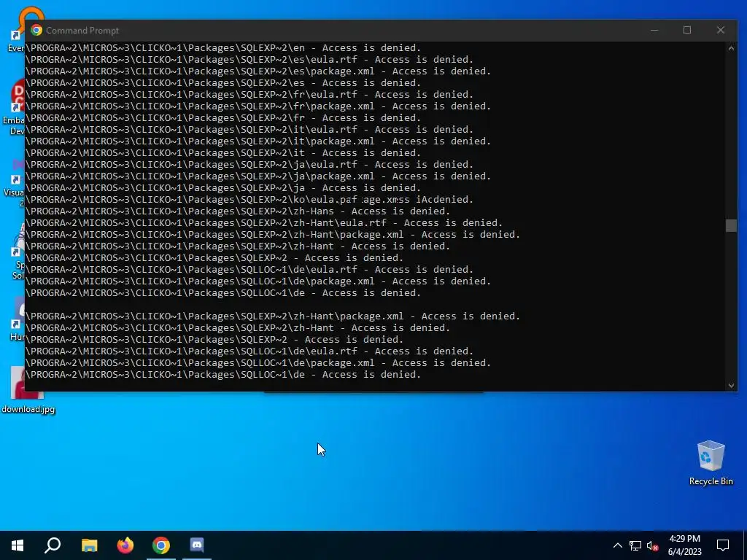
Task: Open the Windows Start menu
Action: (18, 545)
